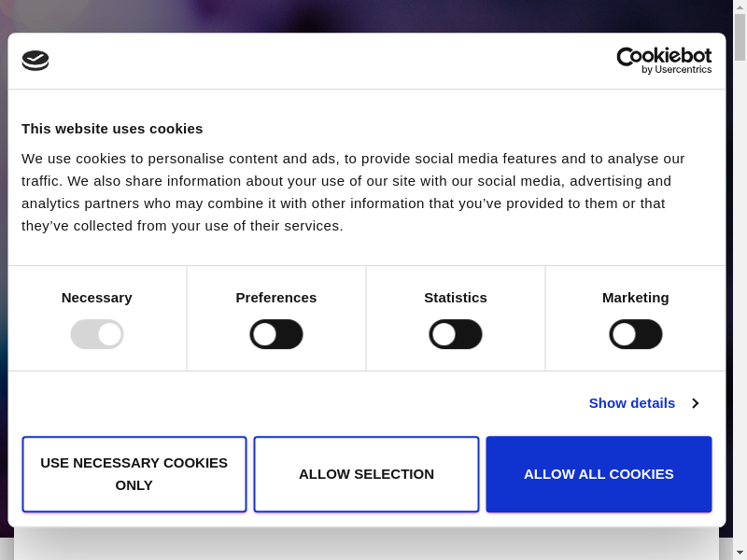Accept with Allow All Cookies button
Image resolution: width=747 pixels, height=560 pixels.
pos(599,474)
